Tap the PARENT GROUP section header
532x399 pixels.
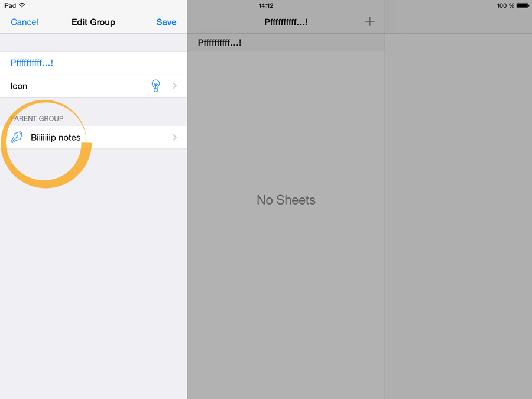click(39, 118)
